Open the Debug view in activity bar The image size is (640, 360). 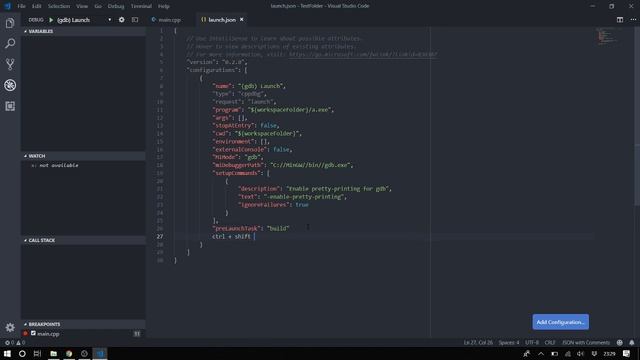click(10, 85)
